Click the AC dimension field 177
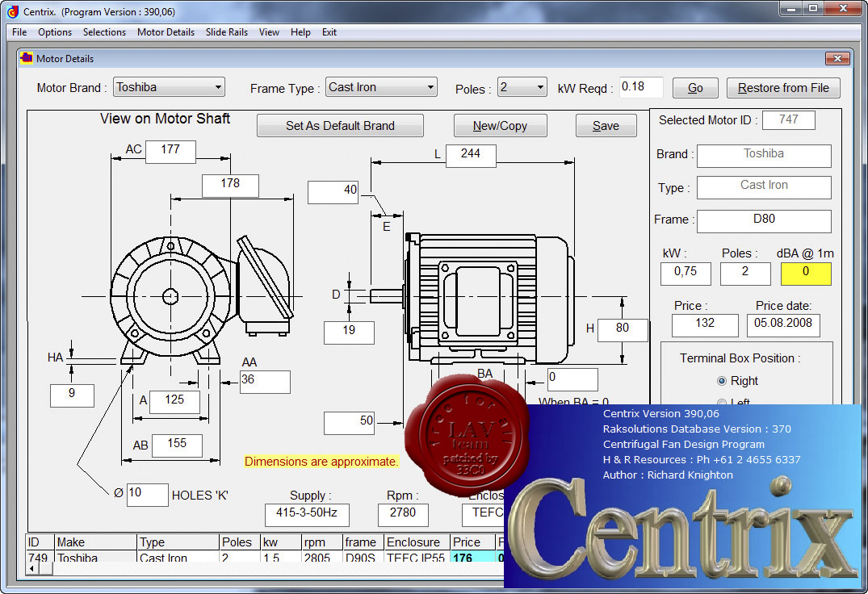The image size is (868, 594). pos(170,152)
